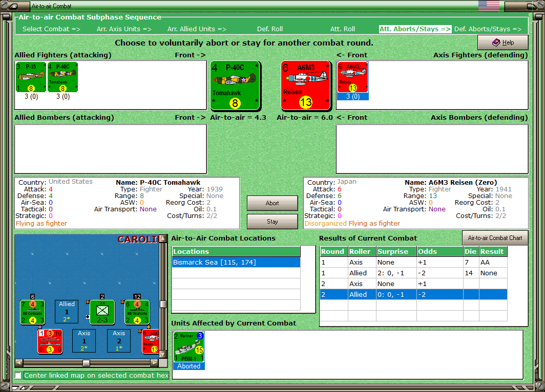Click the map vertical scrollbar thumb
Viewport: 545px width, 392px height.
click(x=163, y=304)
